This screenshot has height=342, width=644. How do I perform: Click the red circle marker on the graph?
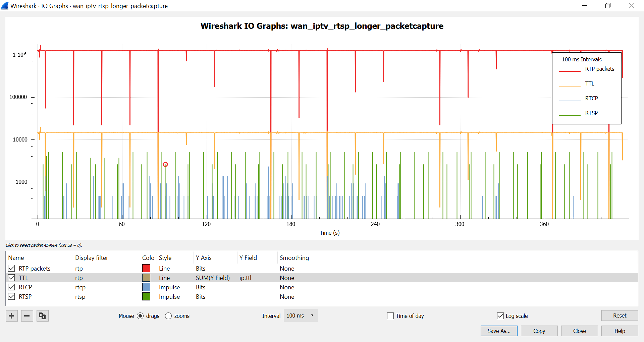tap(165, 164)
